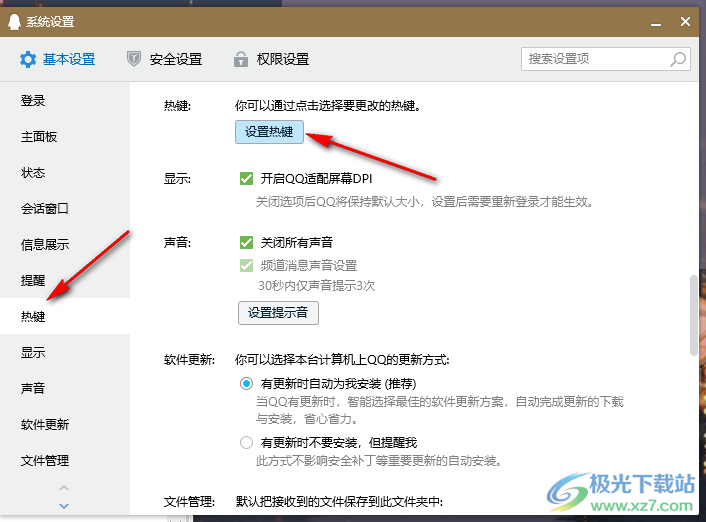Open the 权限设置 tab
The width and height of the screenshot is (706, 522).
click(x=271, y=59)
